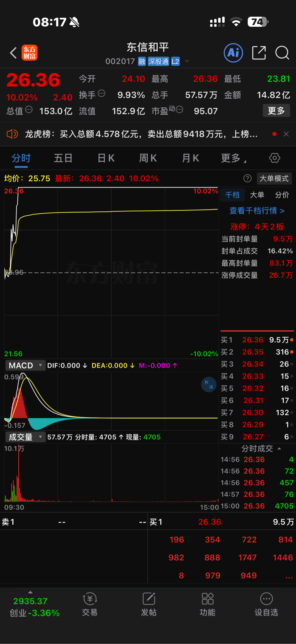Expand the 创业 index ticker arrow

click(30, 592)
